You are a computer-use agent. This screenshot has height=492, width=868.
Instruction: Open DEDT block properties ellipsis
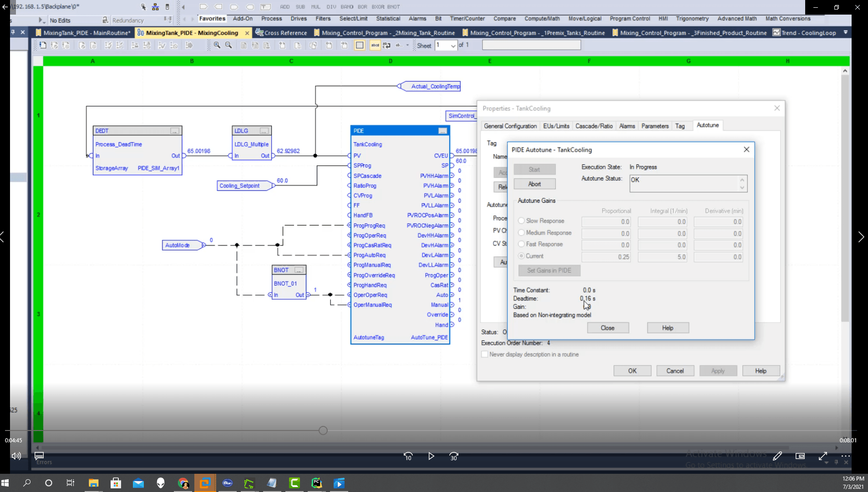tap(174, 131)
